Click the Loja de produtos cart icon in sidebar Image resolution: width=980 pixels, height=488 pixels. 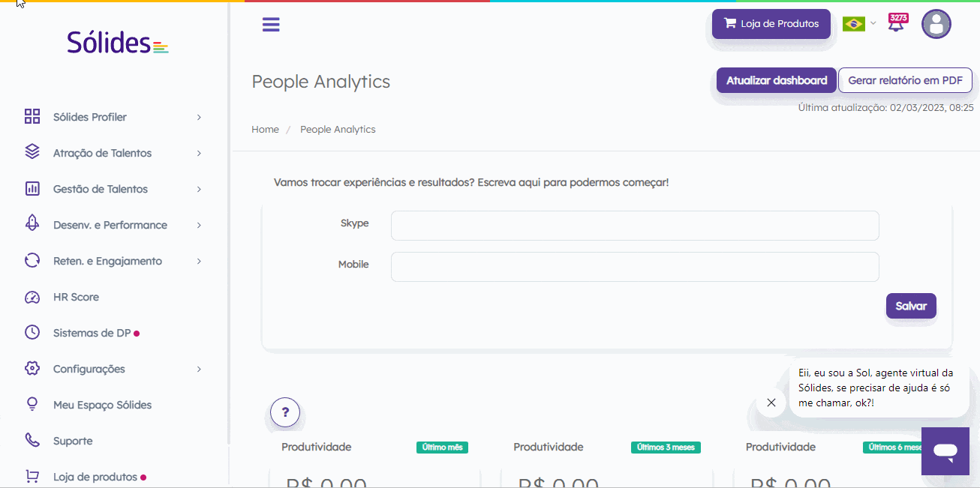point(32,476)
